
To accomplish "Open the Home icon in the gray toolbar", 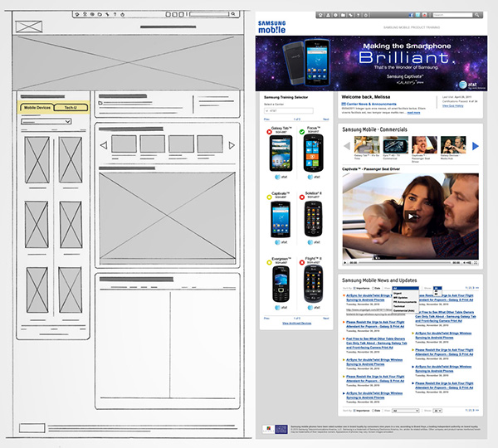I will (x=320, y=15).
